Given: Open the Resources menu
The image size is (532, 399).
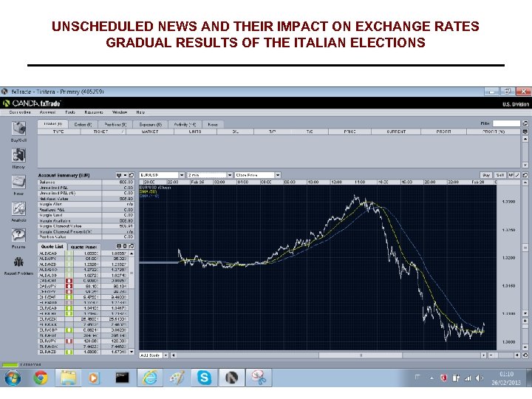Looking at the screenshot, I should 94,112.
